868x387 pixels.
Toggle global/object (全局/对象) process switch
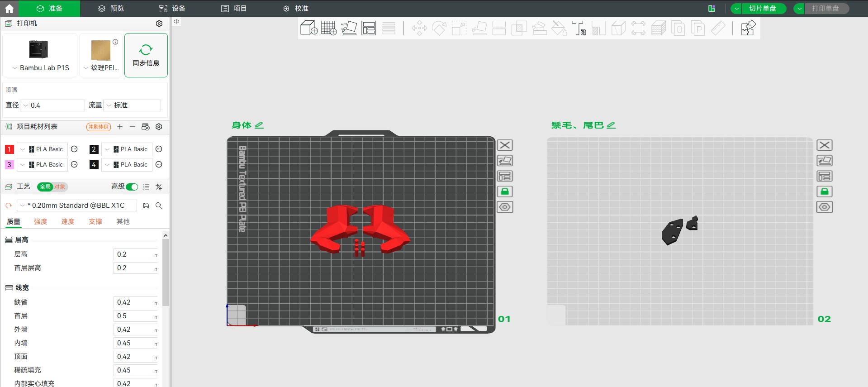[52, 187]
